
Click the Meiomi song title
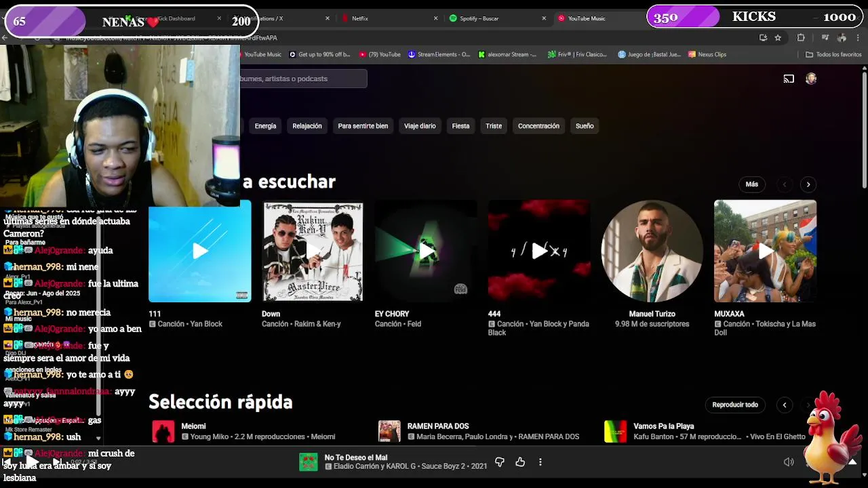pyautogui.click(x=193, y=426)
